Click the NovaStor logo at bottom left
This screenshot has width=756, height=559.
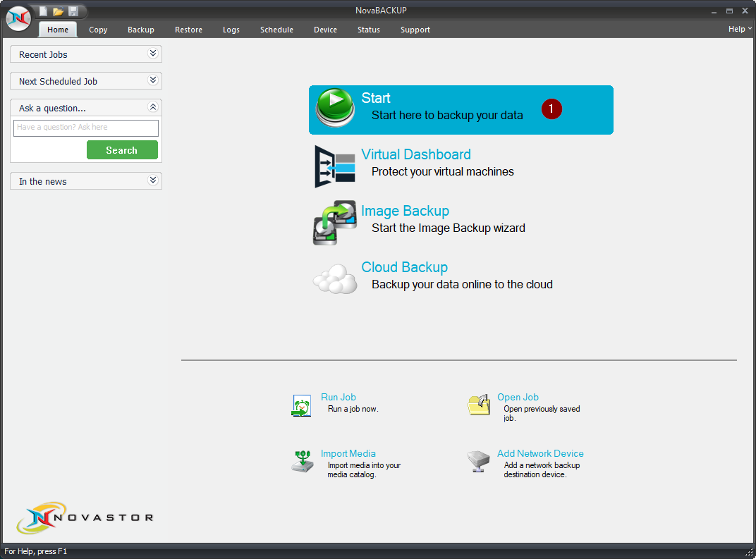[85, 517]
